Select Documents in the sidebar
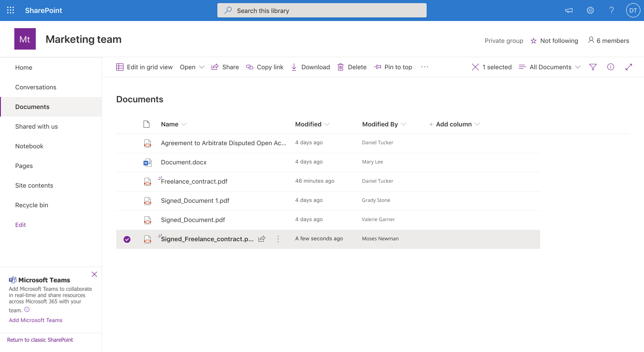This screenshot has height=352, width=644. coord(51,107)
